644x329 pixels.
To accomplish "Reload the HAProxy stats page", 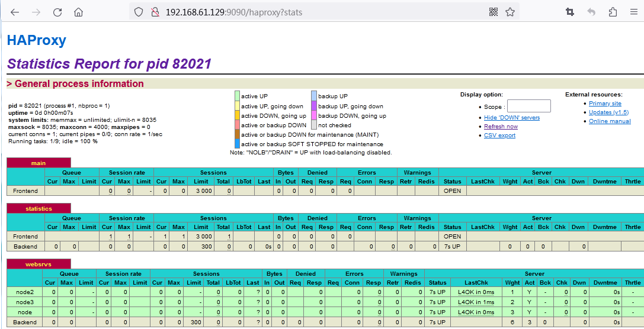I will pos(57,12).
